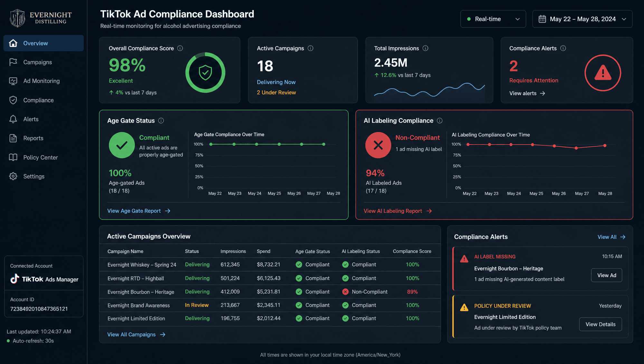The width and height of the screenshot is (644, 364).
Task: Click the View Ad button
Action: [607, 275]
